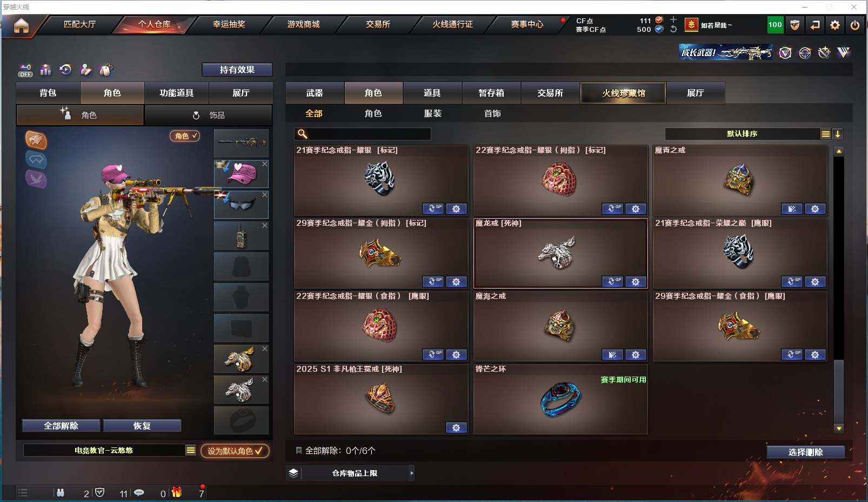Open the statistics chart icon above 背包
Image resolution: width=868 pixels, height=502 pixels.
45,70
